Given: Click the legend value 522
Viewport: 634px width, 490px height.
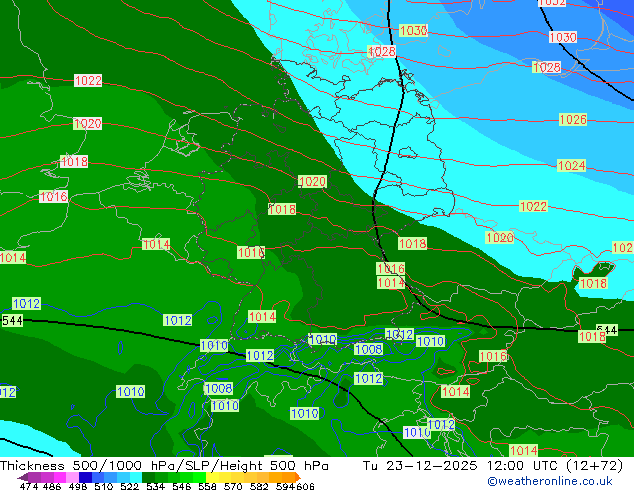Looking at the screenshot, I should pos(129,486).
